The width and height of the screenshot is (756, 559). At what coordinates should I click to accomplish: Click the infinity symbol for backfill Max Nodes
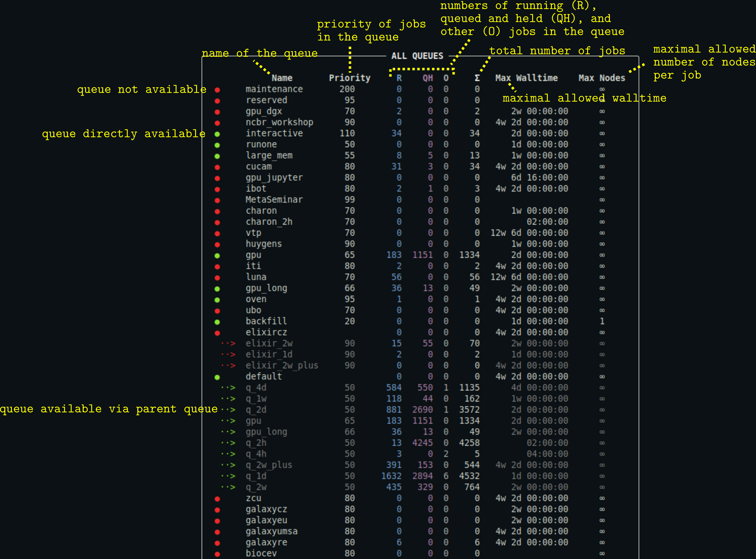[602, 321]
